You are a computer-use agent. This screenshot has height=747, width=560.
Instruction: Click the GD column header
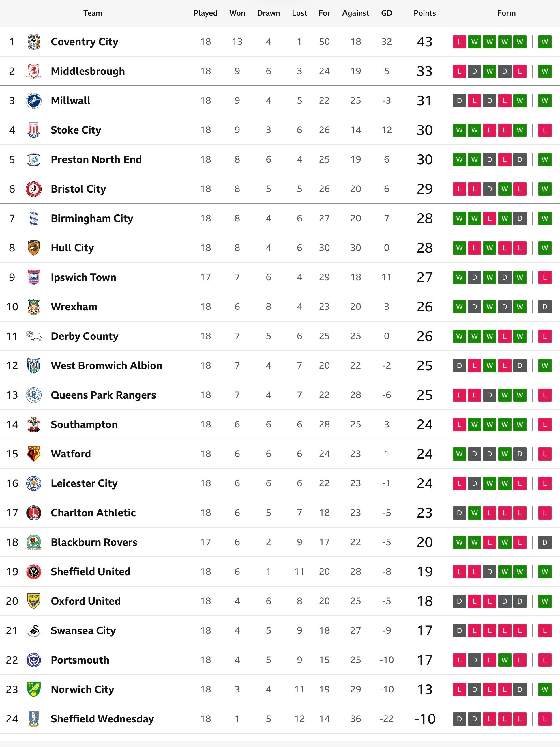tap(387, 13)
